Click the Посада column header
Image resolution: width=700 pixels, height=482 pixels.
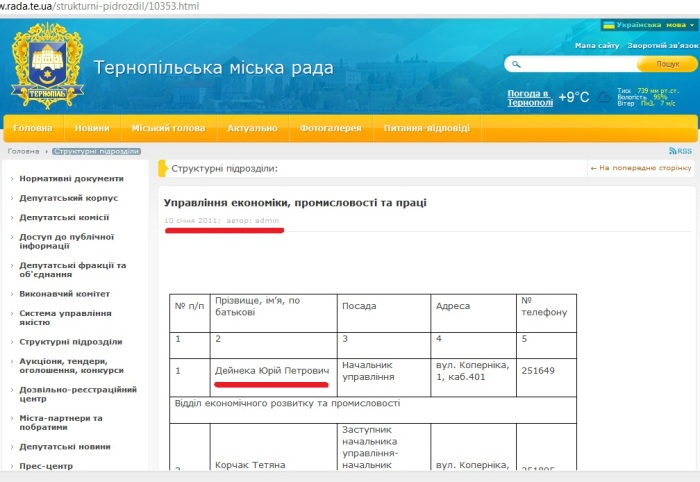(384, 313)
